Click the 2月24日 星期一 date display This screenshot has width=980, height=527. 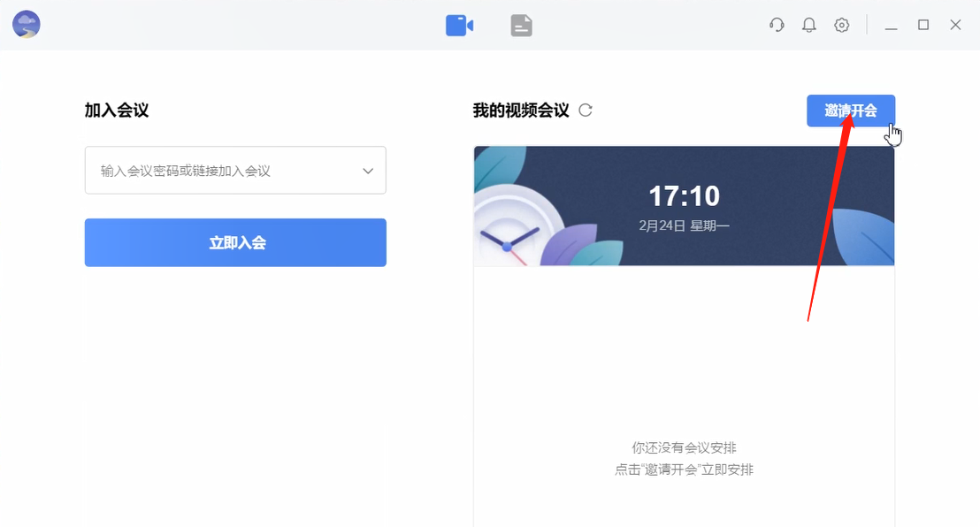coord(684,225)
